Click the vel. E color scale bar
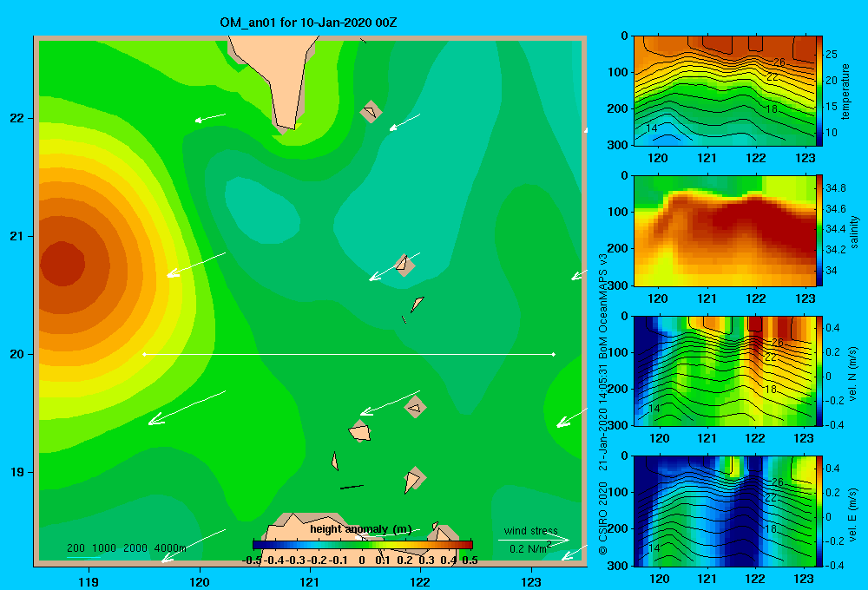This screenshot has height=590, width=868. pyautogui.click(x=819, y=511)
